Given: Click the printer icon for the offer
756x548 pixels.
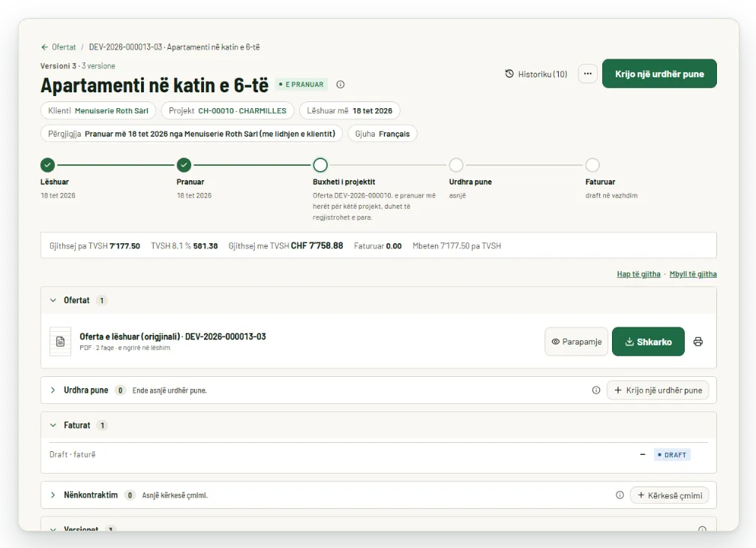Looking at the screenshot, I should click(x=697, y=342).
